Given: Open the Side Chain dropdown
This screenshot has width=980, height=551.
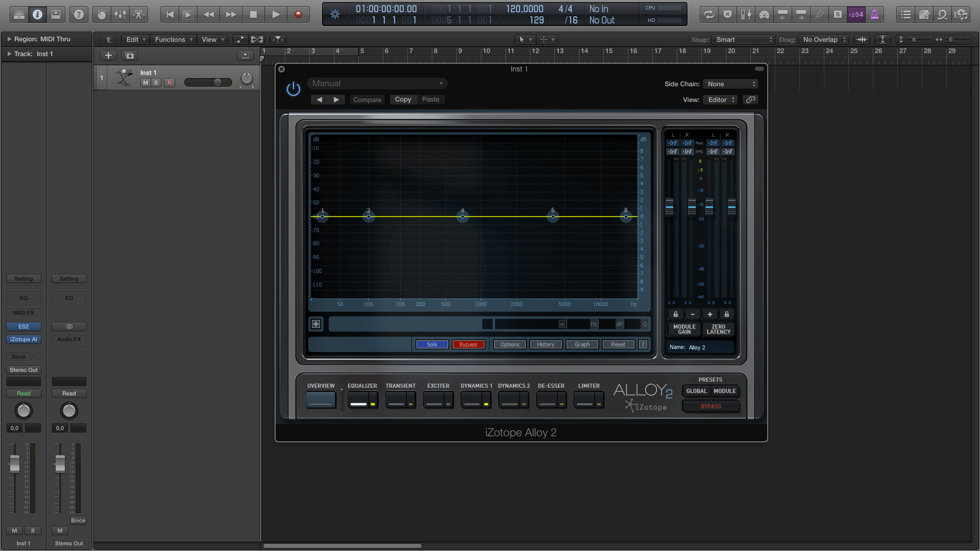Looking at the screenshot, I should click(x=731, y=84).
